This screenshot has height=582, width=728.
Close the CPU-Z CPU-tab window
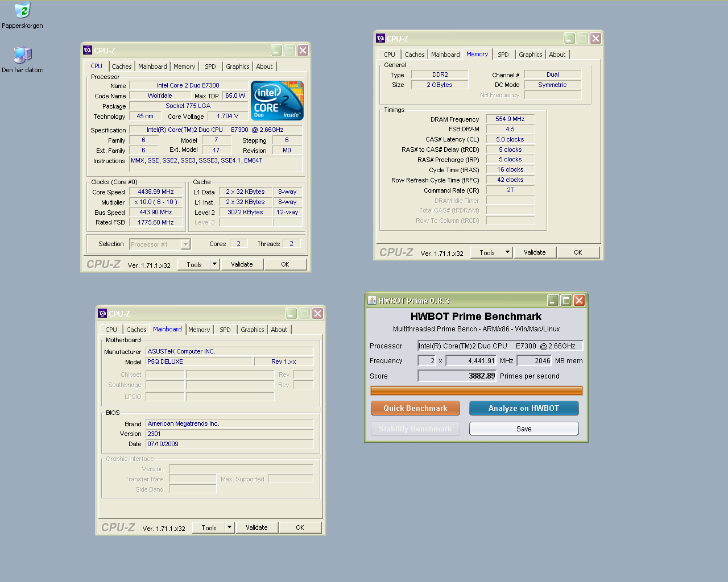[x=303, y=50]
